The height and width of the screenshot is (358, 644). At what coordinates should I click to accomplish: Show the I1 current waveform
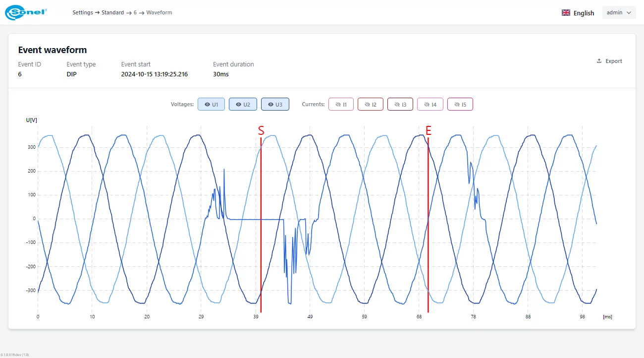pyautogui.click(x=341, y=104)
